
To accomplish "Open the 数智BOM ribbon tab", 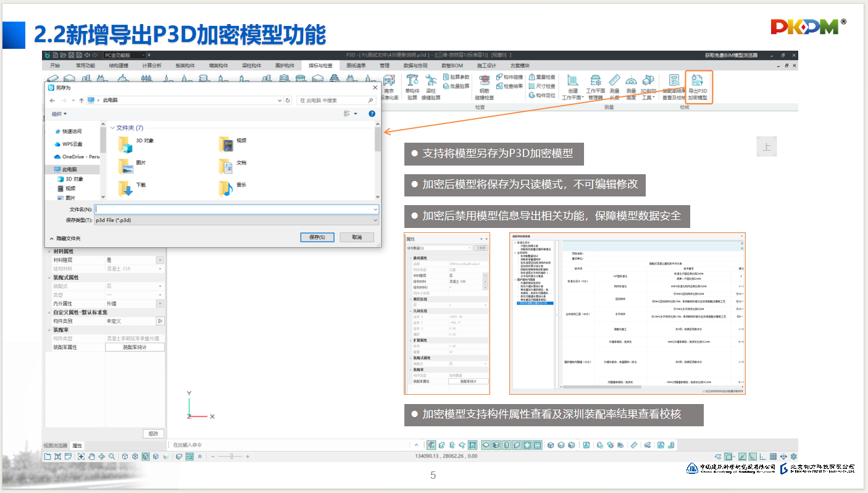I will pos(452,65).
